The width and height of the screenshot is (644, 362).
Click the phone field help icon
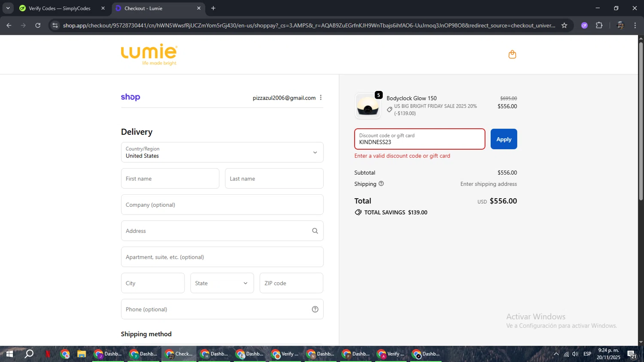[315, 309]
